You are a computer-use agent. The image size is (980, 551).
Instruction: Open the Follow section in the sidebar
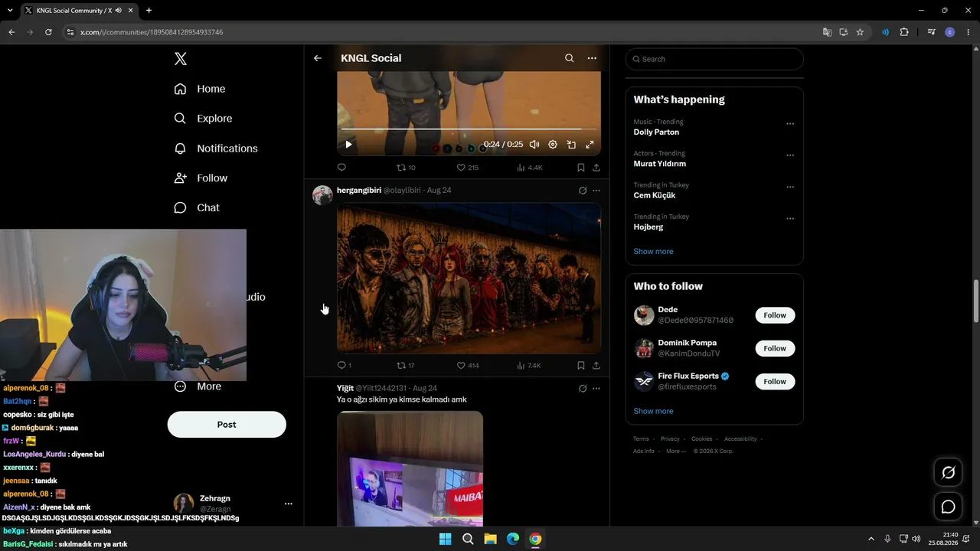(201, 178)
